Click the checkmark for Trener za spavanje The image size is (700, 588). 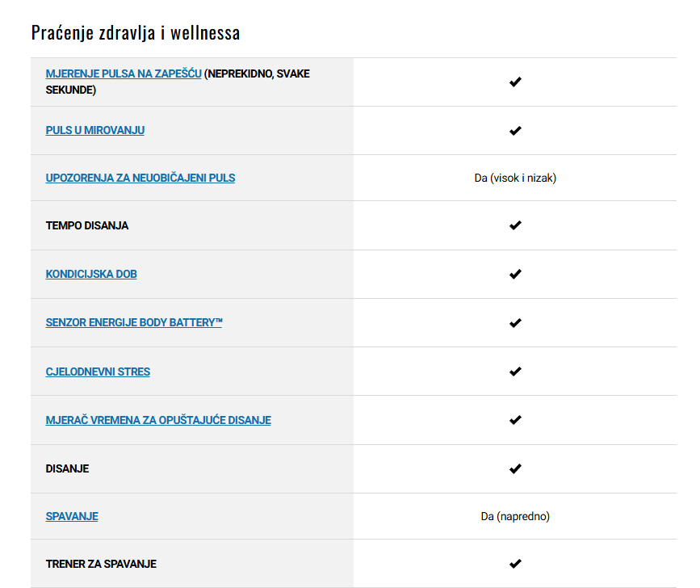click(x=515, y=564)
